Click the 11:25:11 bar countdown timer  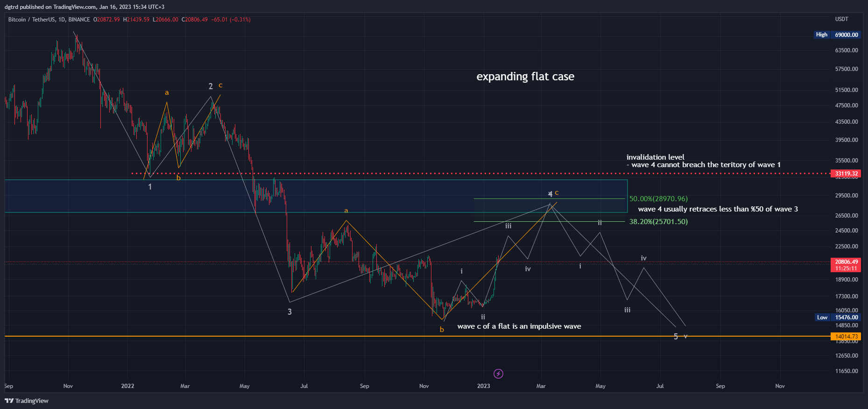coord(847,268)
